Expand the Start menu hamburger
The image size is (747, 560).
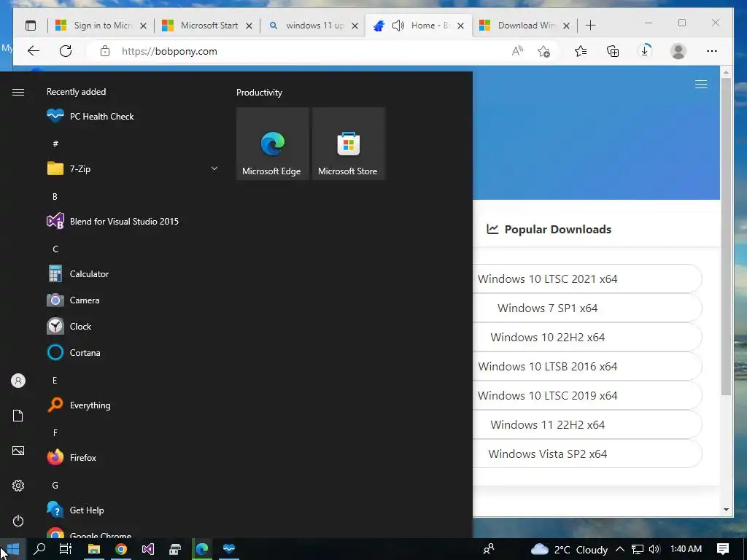tap(18, 92)
